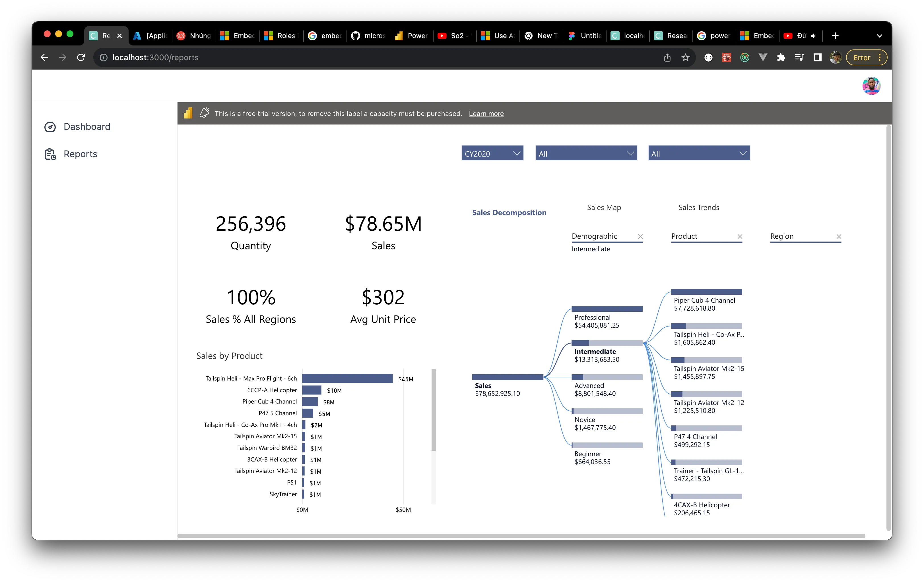924x582 pixels.
Task: Click the Error button in browser toolbar
Action: click(x=862, y=57)
